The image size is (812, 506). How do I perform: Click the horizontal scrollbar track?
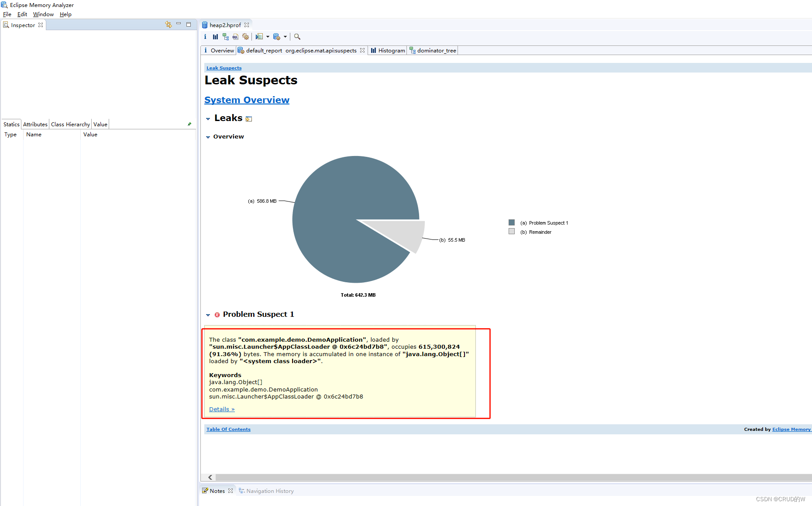pos(513,478)
